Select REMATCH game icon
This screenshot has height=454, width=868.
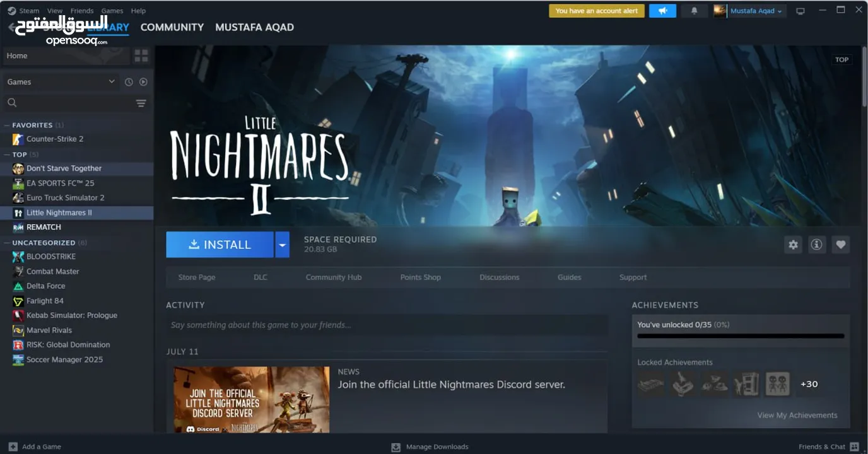tap(18, 227)
